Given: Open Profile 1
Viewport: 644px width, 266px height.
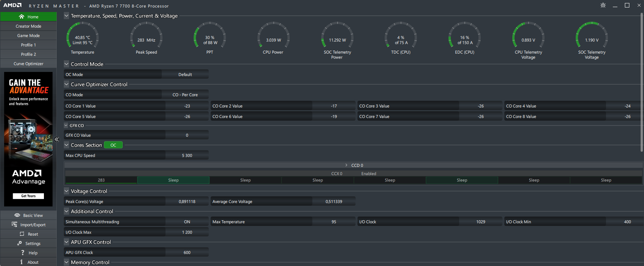Looking at the screenshot, I should [29, 45].
